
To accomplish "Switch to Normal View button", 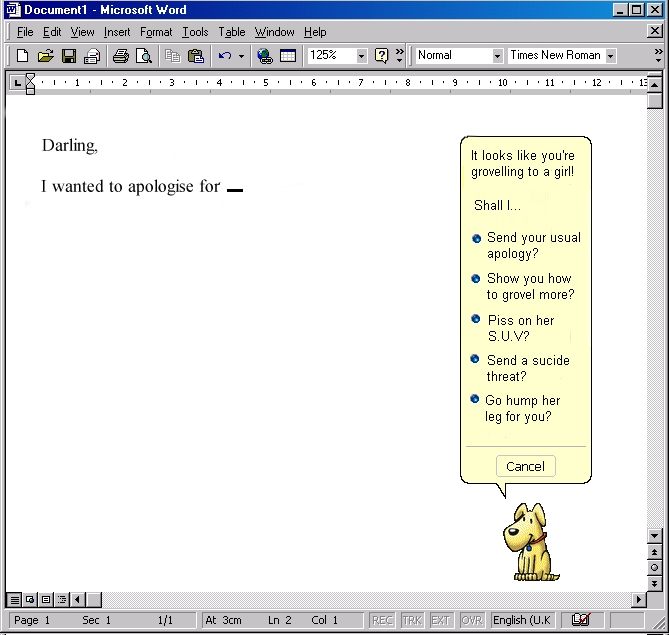I will 15,600.
